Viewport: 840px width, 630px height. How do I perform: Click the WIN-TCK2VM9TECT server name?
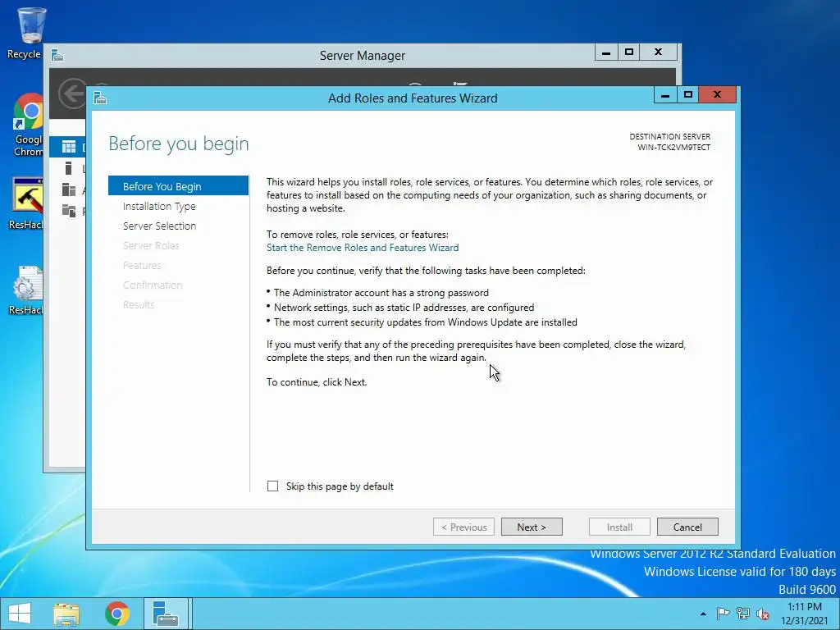click(674, 148)
